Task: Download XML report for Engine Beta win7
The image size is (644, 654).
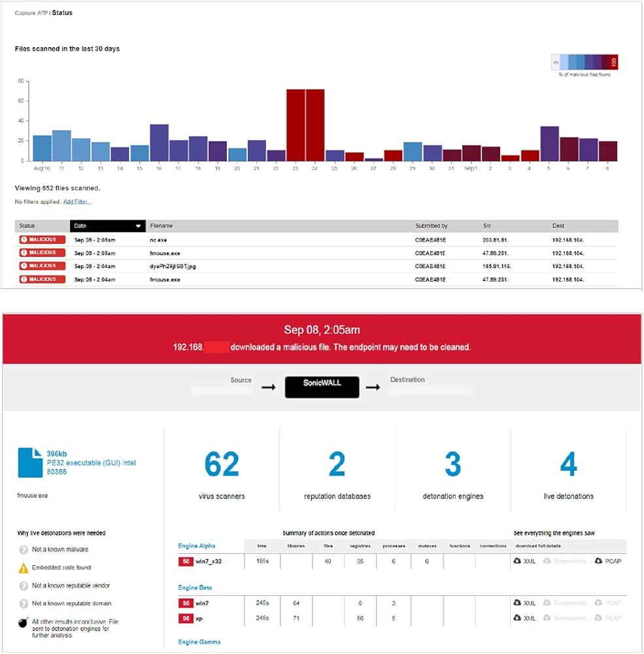Action: pyautogui.click(x=525, y=603)
